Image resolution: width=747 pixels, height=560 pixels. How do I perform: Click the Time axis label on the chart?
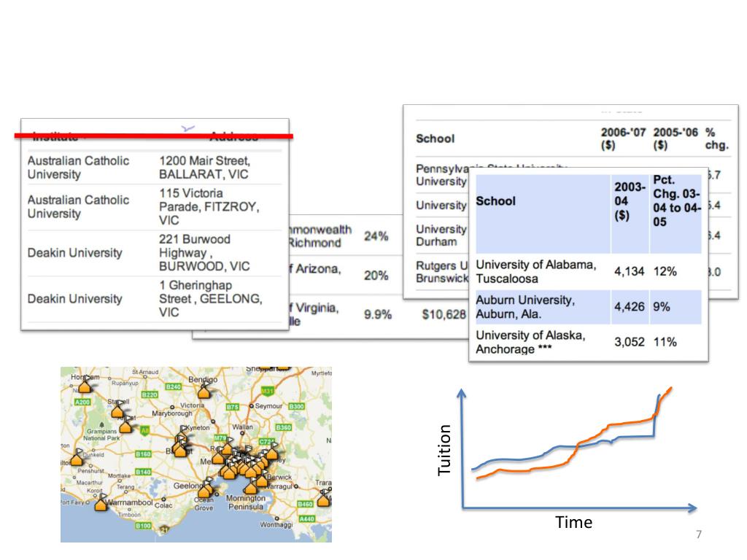point(573,522)
